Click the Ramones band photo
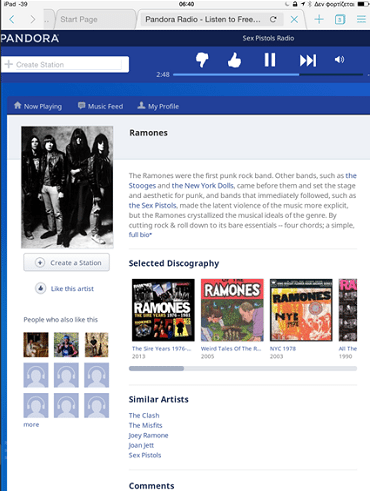The image size is (370, 491). click(x=67, y=187)
